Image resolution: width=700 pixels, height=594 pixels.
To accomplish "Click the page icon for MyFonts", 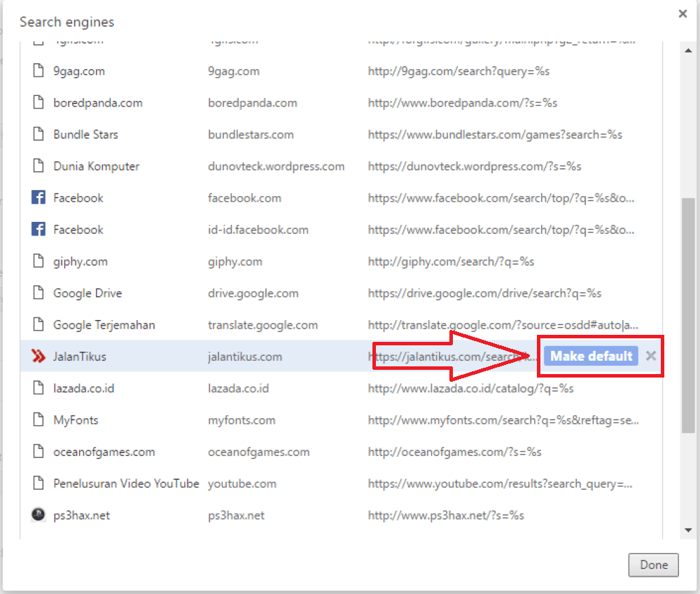I will coord(38,420).
